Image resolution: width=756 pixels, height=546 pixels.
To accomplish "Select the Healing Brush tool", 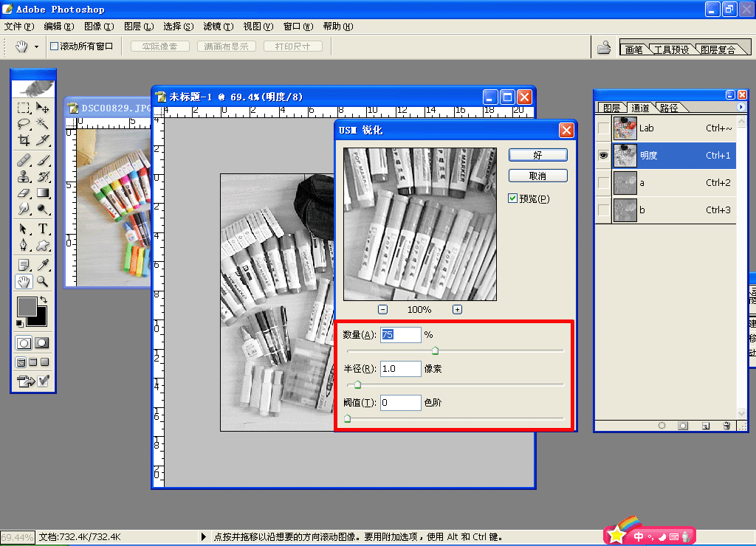I will tap(24, 160).
